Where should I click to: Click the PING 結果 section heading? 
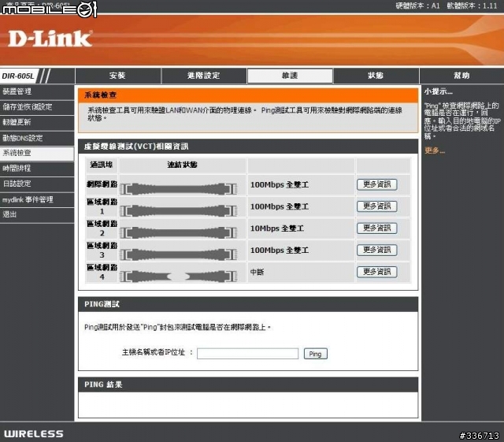103,384
